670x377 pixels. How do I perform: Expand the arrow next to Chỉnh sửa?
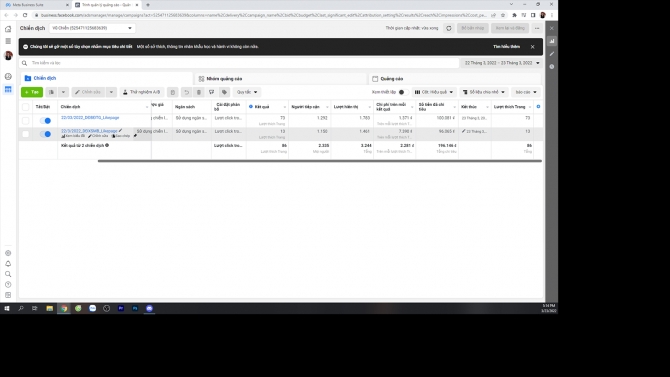[x=111, y=92]
